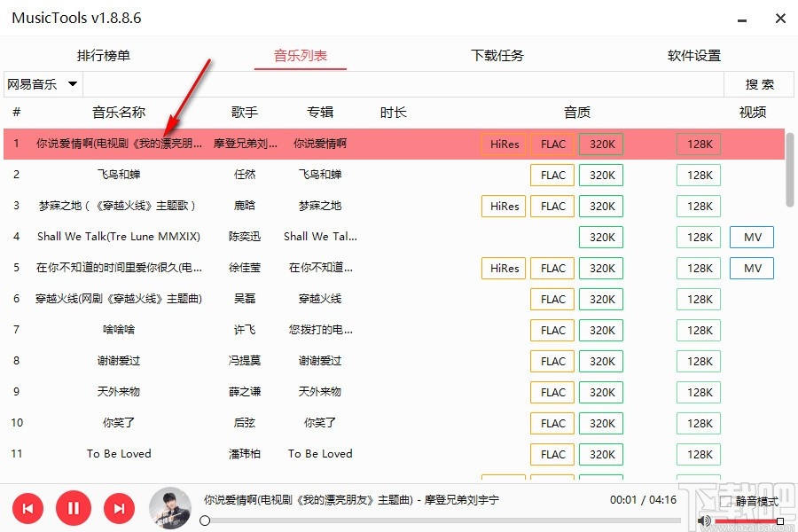Select the highlighted first song row
Image resolution: width=798 pixels, height=532 pixels.
266,144
